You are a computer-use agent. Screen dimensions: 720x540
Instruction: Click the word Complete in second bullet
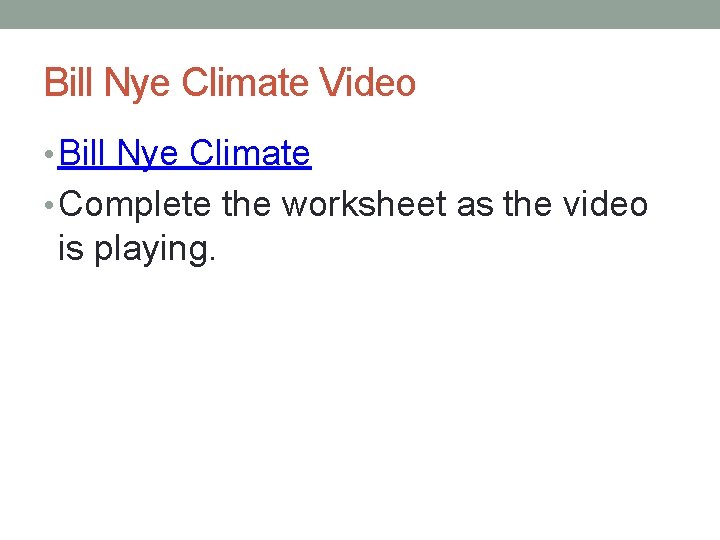point(141,205)
